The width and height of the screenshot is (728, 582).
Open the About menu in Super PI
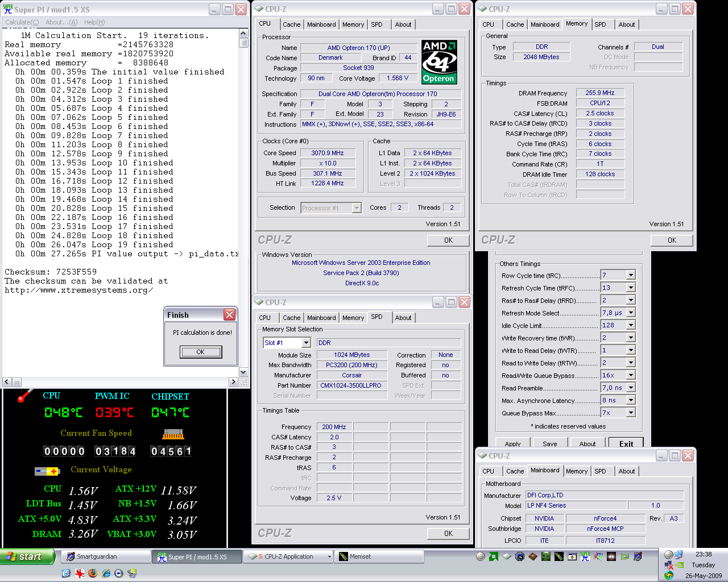(61, 22)
